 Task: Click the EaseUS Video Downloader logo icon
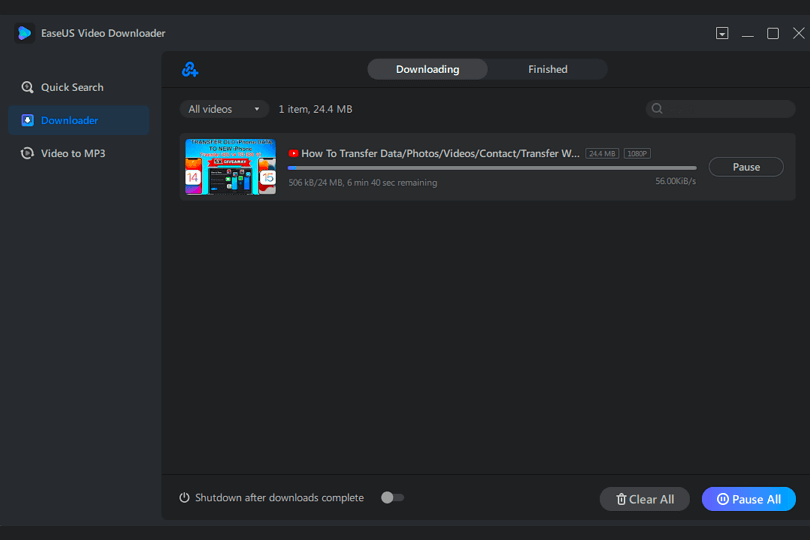(24, 33)
